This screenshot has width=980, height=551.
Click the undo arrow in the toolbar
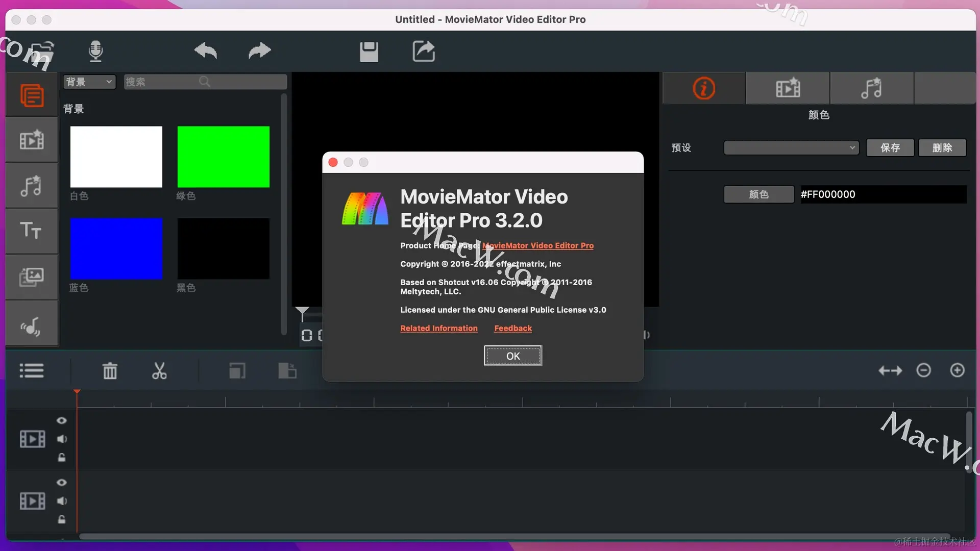point(206,51)
